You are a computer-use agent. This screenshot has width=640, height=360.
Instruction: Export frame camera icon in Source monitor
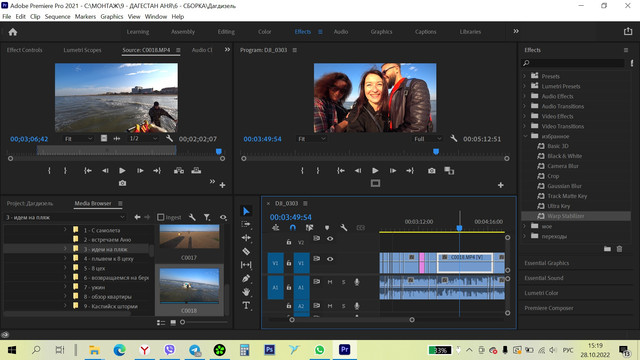point(122,183)
